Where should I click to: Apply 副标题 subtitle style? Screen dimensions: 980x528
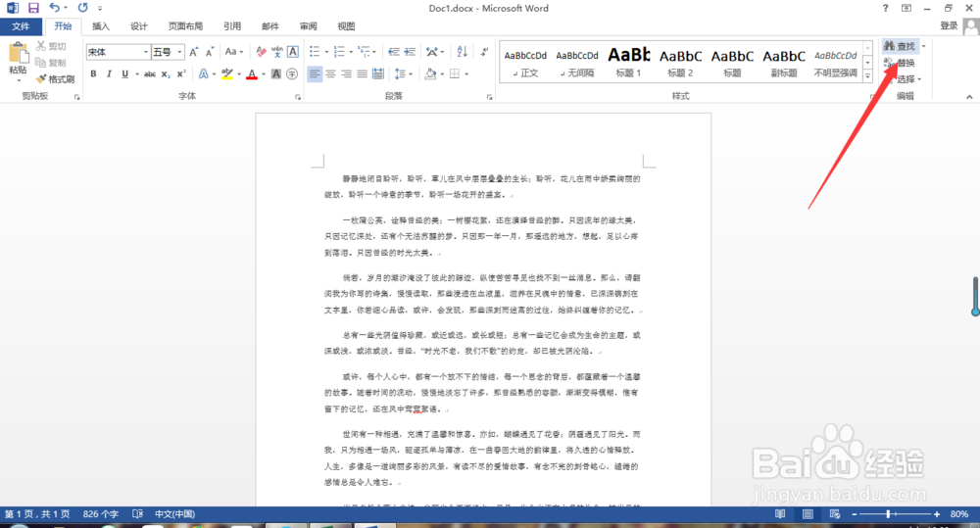(784, 63)
